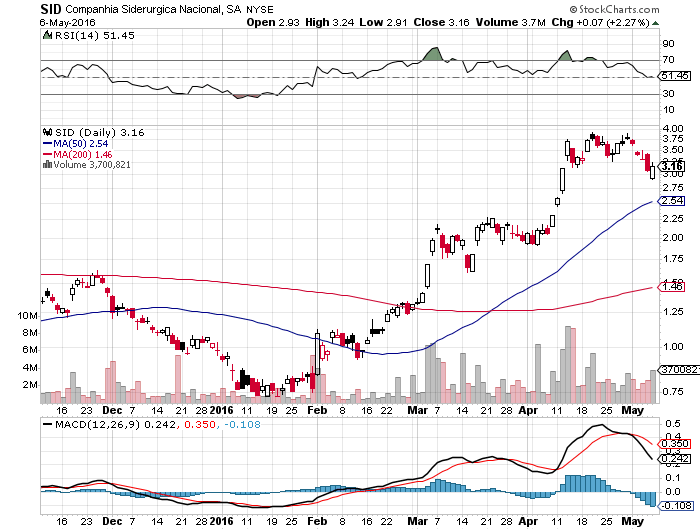The width and height of the screenshot is (700, 530).
Task: Click the black MACD legend line swatch
Action: tap(47, 424)
